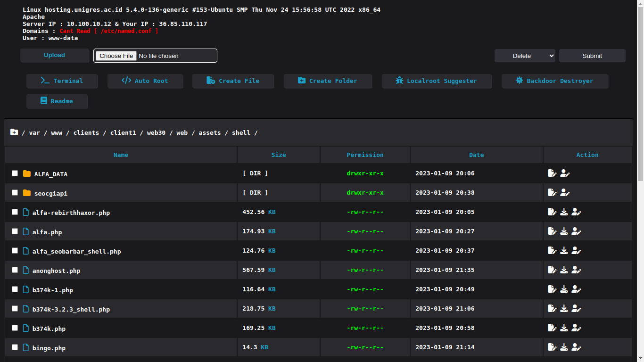Viewport: 644px width, 362px height.
Task: Click the Submit button
Action: coord(592,56)
